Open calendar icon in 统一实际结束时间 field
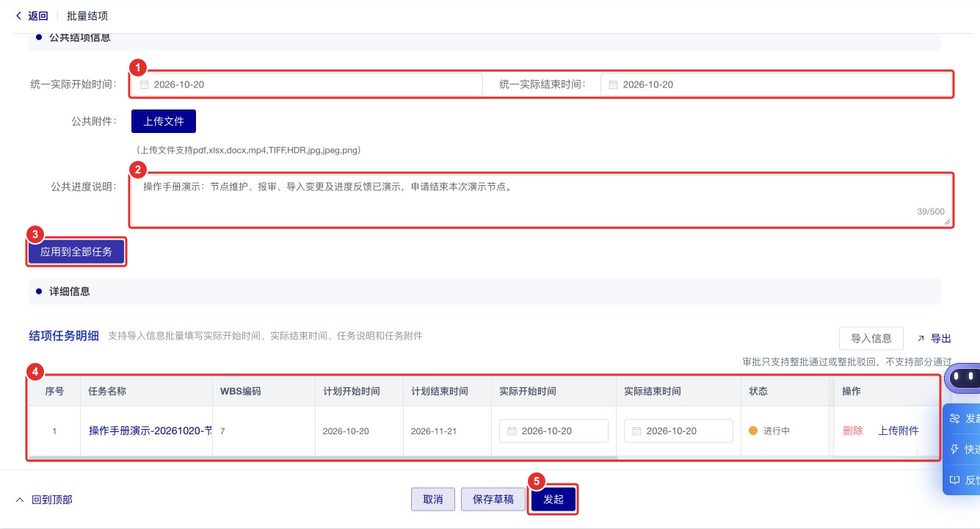Screen dimensions: 980x529 pyautogui.click(x=613, y=84)
